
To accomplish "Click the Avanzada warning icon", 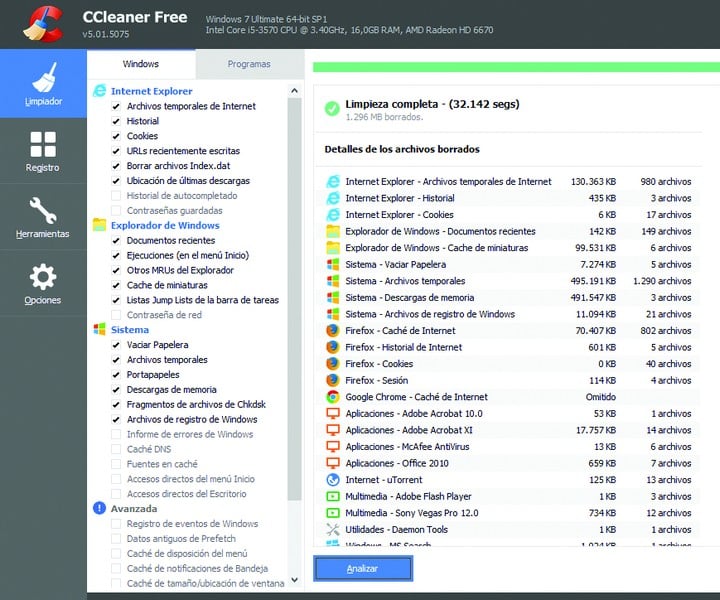I will pyautogui.click(x=100, y=508).
